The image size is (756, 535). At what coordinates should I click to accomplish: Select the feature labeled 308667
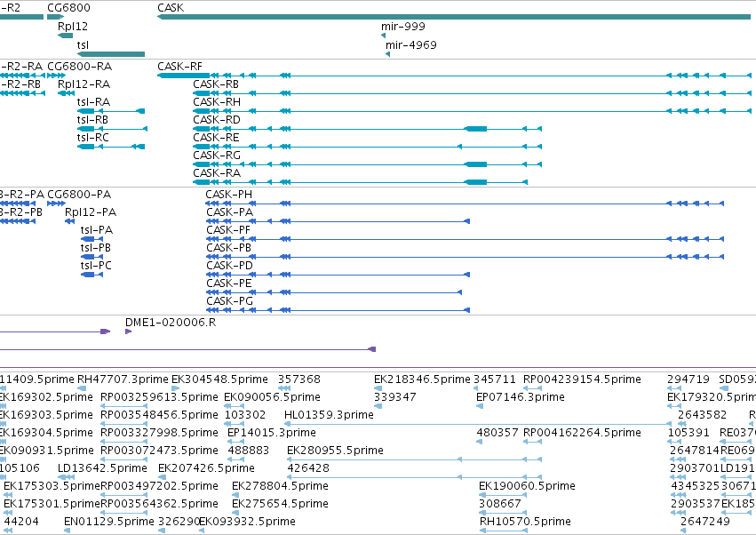(x=503, y=514)
